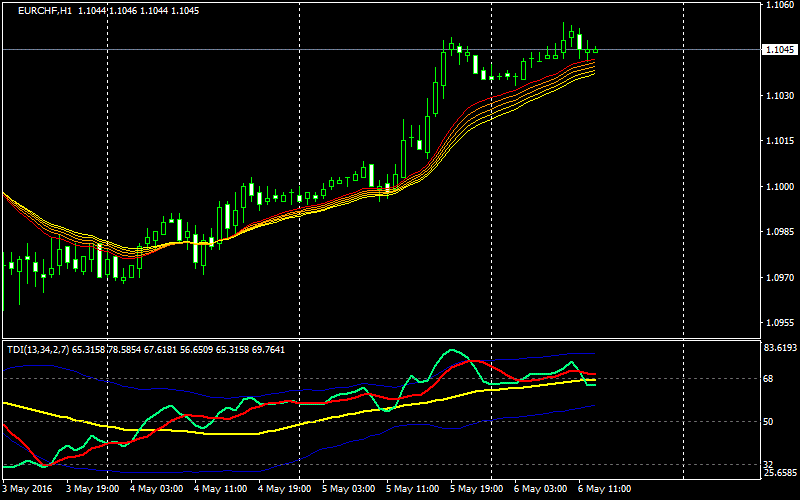This screenshot has width=800, height=500.
Task: Click the EURCHF,H1 chart title text
Action: tap(44, 11)
